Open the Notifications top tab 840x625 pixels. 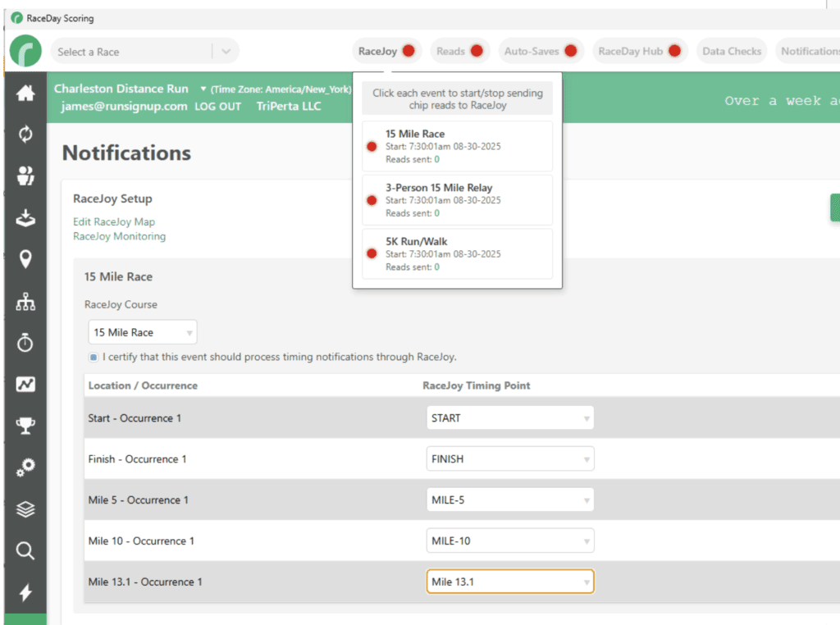pos(808,51)
